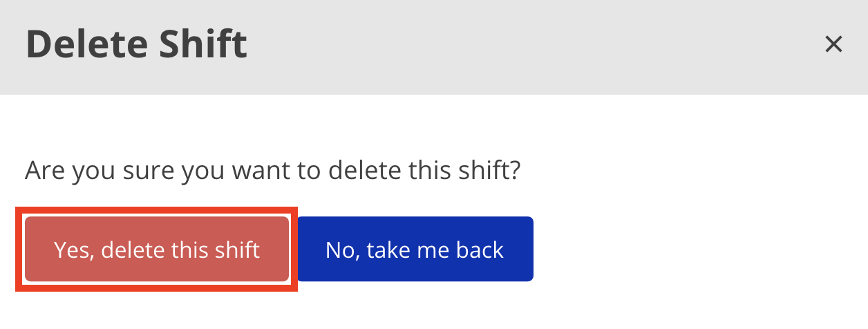Dismiss the Delete Shift dialog with X

click(x=833, y=45)
